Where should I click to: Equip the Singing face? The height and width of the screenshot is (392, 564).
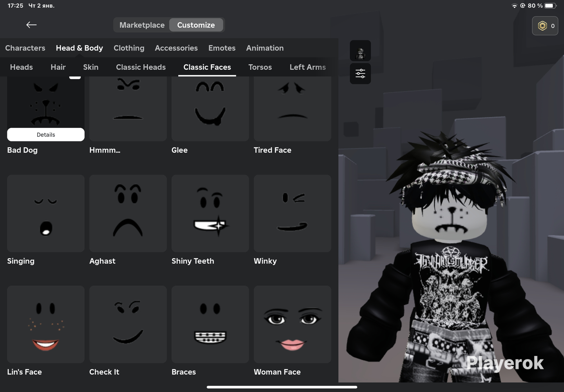pos(46,213)
